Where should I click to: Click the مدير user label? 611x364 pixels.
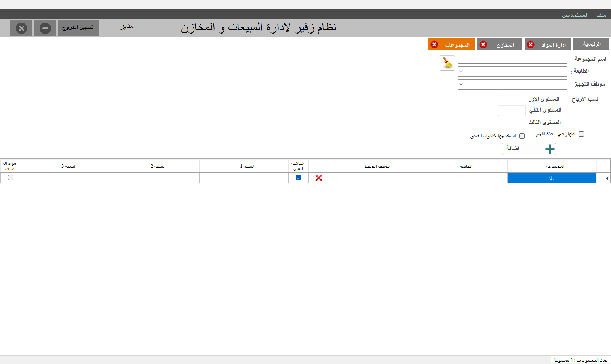click(127, 27)
